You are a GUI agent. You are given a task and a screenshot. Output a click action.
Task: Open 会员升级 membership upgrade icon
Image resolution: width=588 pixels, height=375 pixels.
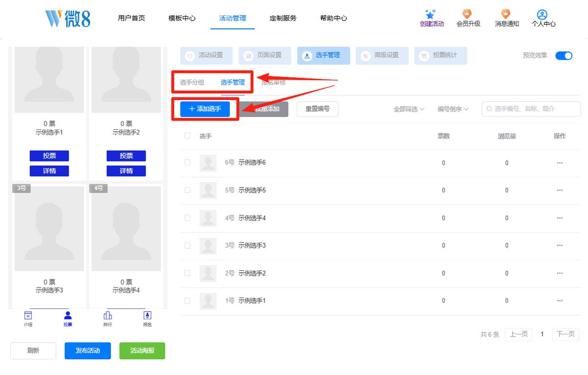(467, 14)
